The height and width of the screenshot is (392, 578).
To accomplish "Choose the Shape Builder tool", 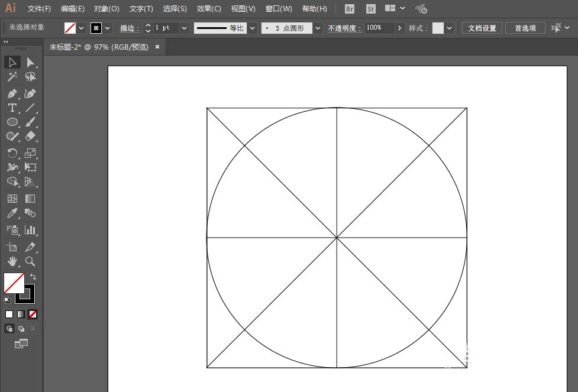I will 12,182.
